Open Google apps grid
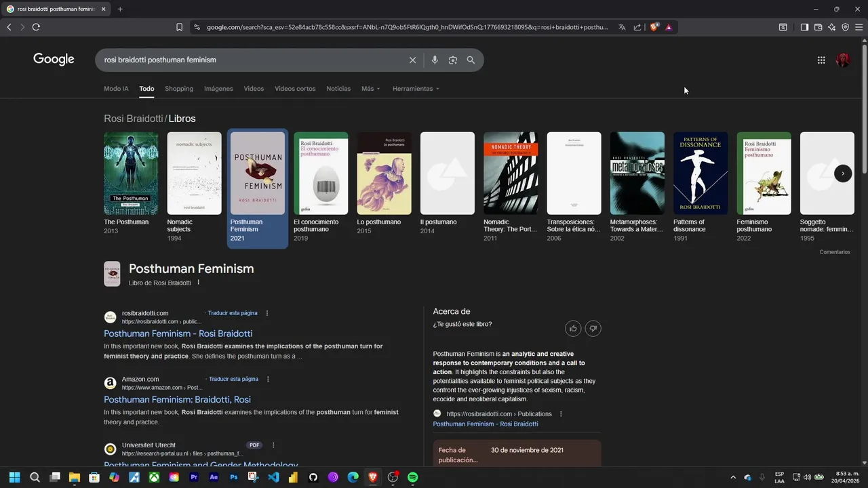Viewport: 868px width, 488px height. tap(821, 60)
